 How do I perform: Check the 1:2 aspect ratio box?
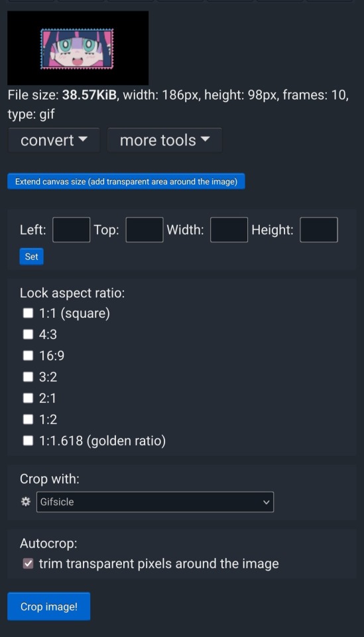pyautogui.click(x=28, y=419)
